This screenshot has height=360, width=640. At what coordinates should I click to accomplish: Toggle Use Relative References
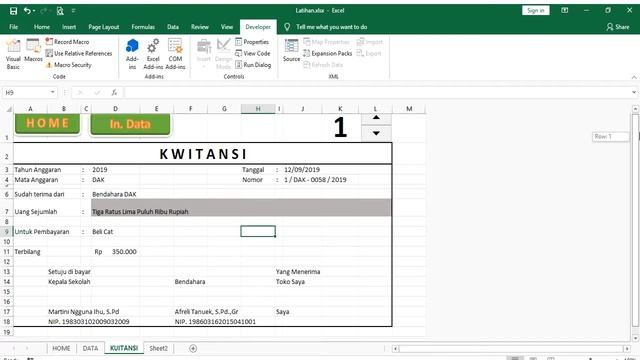click(x=79, y=53)
